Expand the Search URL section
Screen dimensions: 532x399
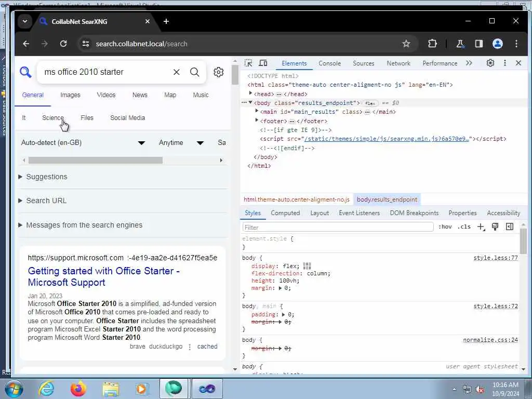click(x=43, y=201)
